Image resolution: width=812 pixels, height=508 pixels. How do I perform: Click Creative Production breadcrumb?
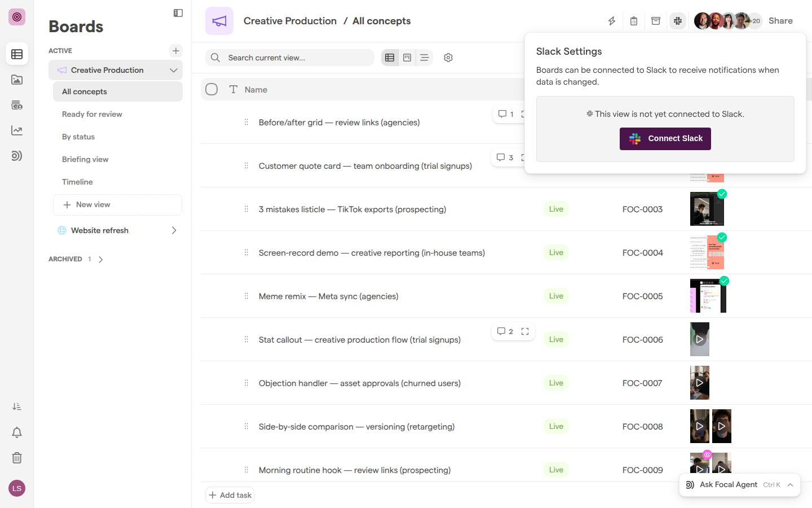point(290,21)
